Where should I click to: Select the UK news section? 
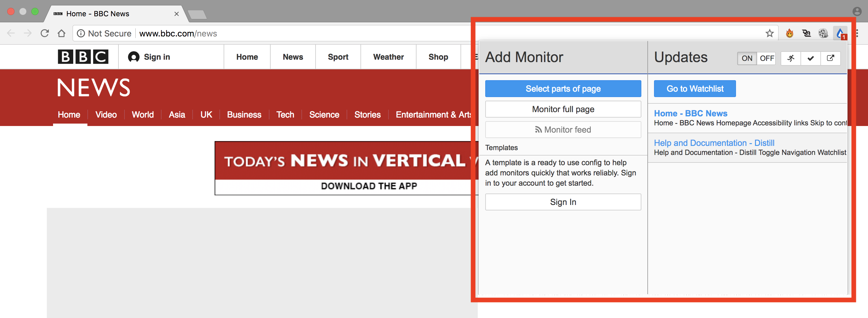tap(206, 115)
